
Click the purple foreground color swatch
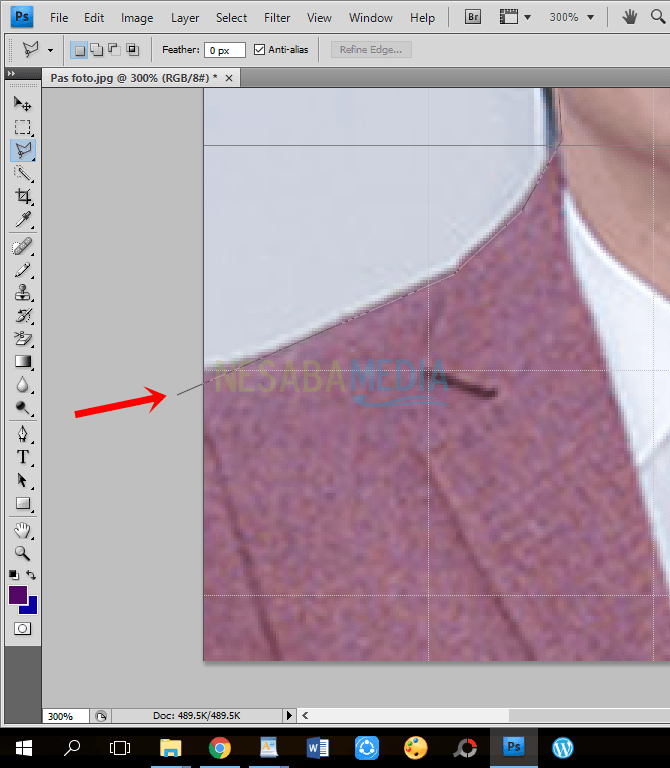pyautogui.click(x=18, y=595)
